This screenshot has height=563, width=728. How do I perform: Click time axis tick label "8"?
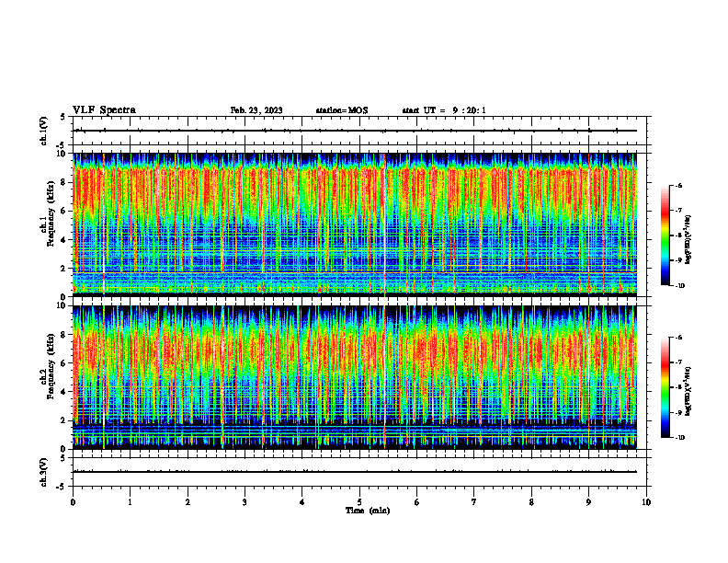pyautogui.click(x=531, y=502)
